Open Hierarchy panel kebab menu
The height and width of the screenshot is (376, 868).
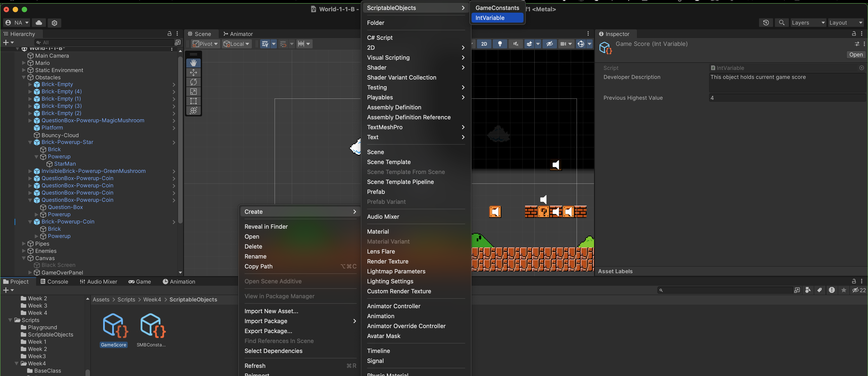(x=178, y=34)
